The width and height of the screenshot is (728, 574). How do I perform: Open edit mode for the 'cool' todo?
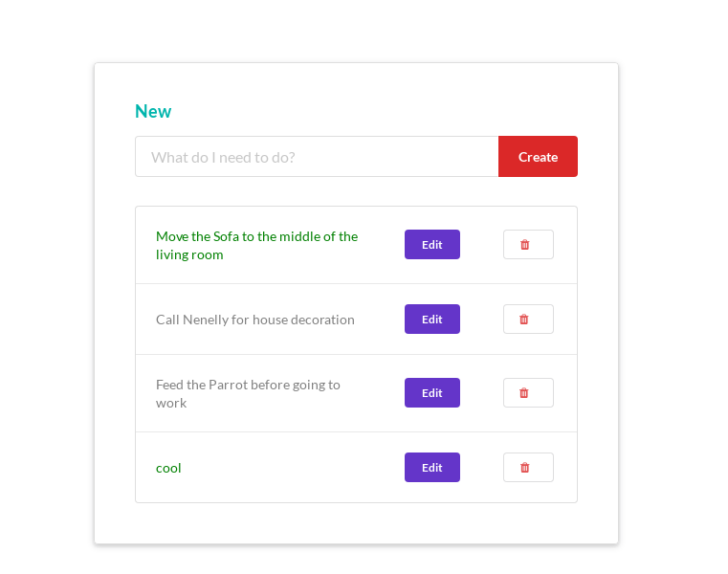coord(432,468)
